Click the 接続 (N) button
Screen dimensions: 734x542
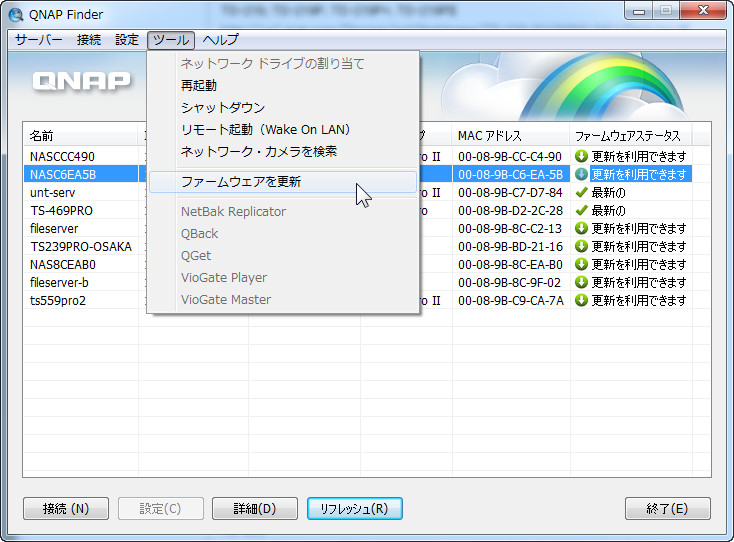[x=66, y=508]
